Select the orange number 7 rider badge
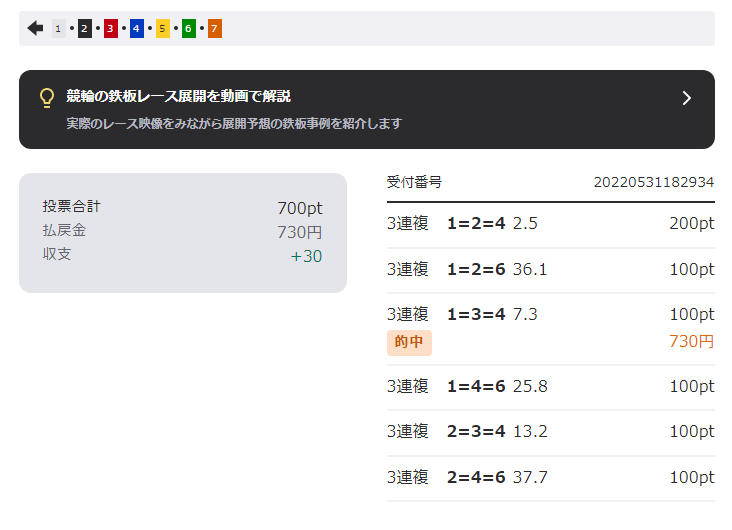This screenshot has height=530, width=732. point(215,28)
